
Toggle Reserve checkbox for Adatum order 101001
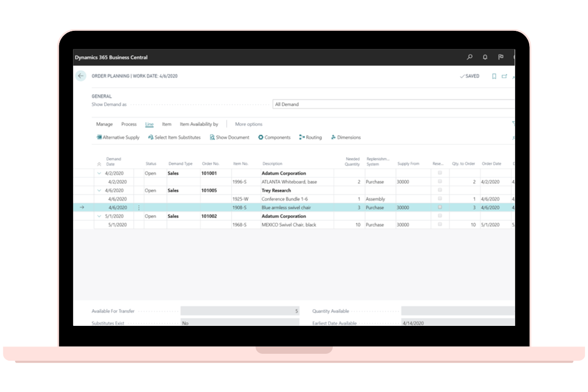440,173
